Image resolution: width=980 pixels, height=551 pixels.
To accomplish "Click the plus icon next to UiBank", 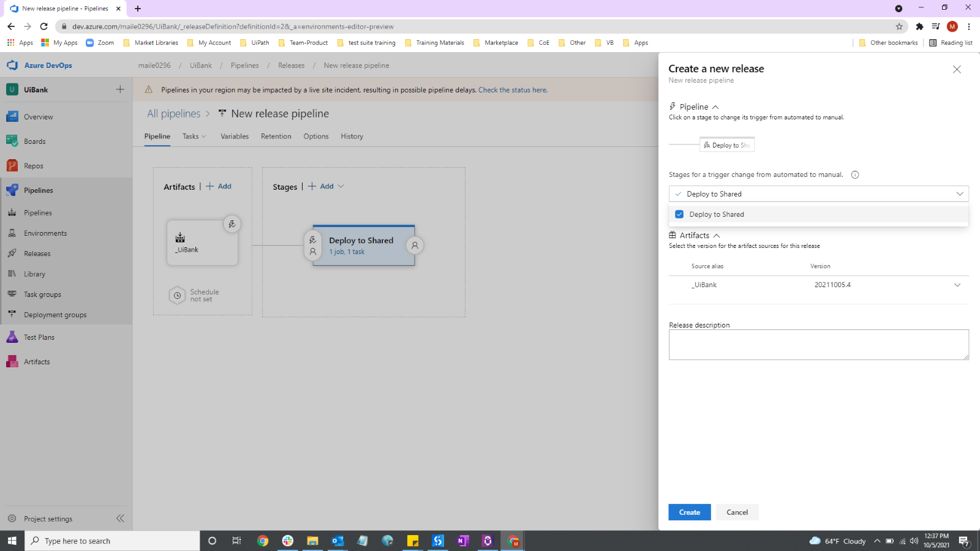I will (x=120, y=89).
